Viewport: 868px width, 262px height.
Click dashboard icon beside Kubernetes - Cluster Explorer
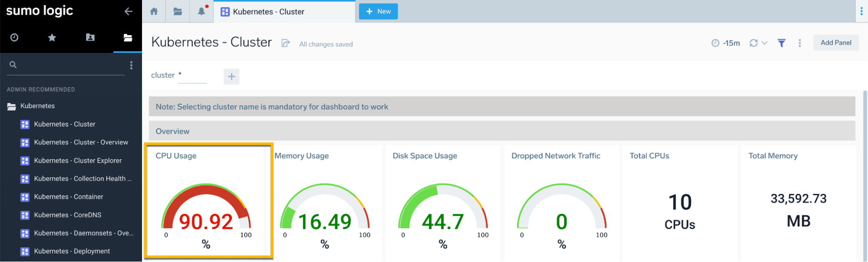pos(25,161)
